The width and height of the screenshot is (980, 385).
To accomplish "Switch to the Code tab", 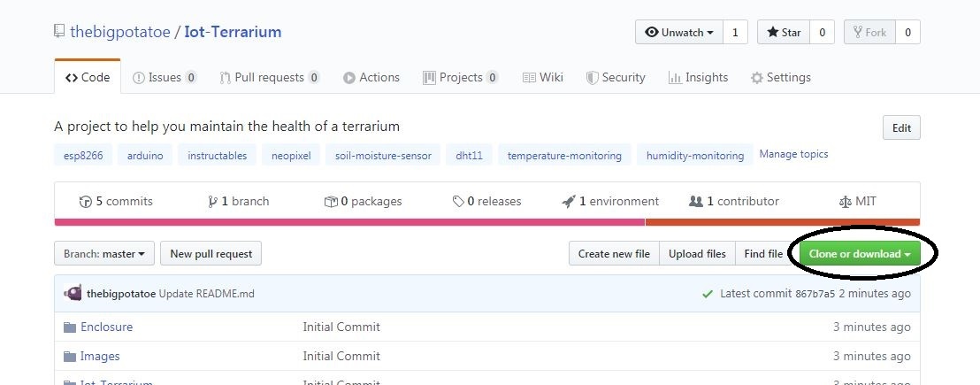I will [88, 78].
